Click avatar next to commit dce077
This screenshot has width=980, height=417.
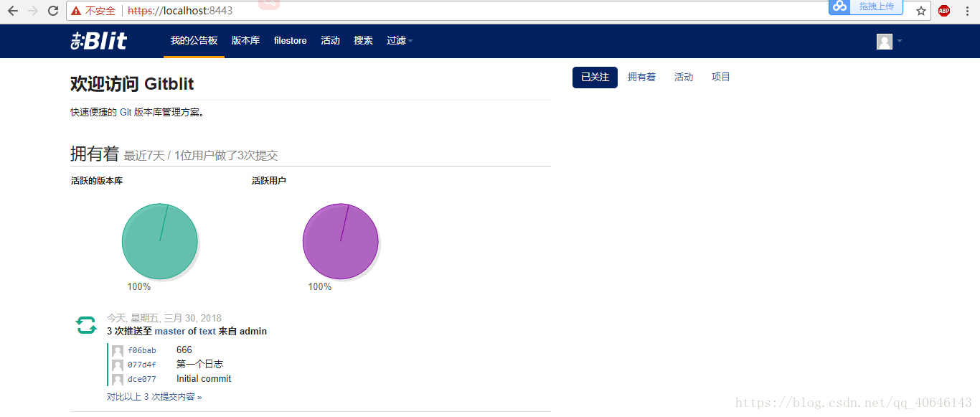[118, 380]
